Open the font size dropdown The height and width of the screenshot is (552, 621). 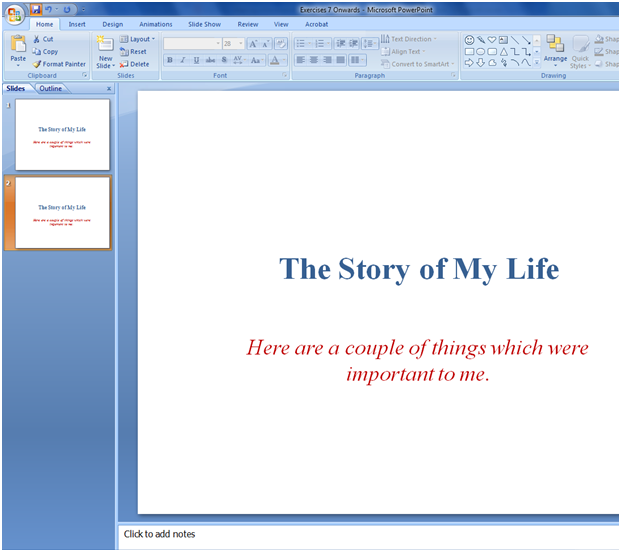[241, 43]
